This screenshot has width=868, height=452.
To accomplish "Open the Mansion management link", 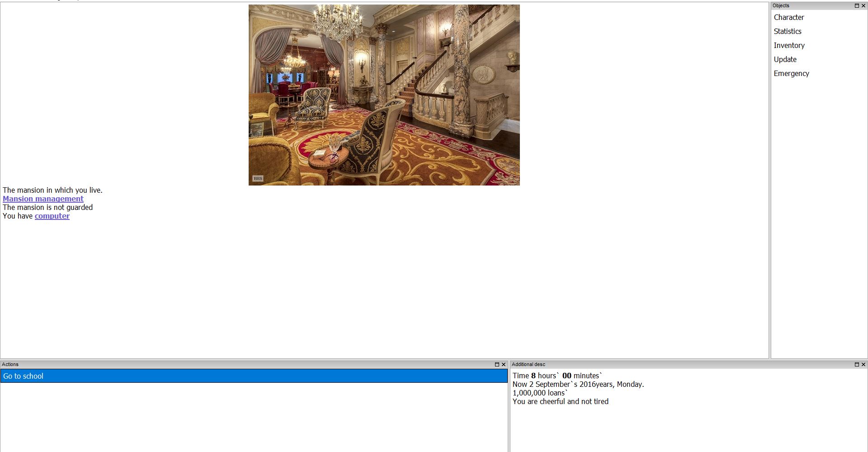I will 43,199.
